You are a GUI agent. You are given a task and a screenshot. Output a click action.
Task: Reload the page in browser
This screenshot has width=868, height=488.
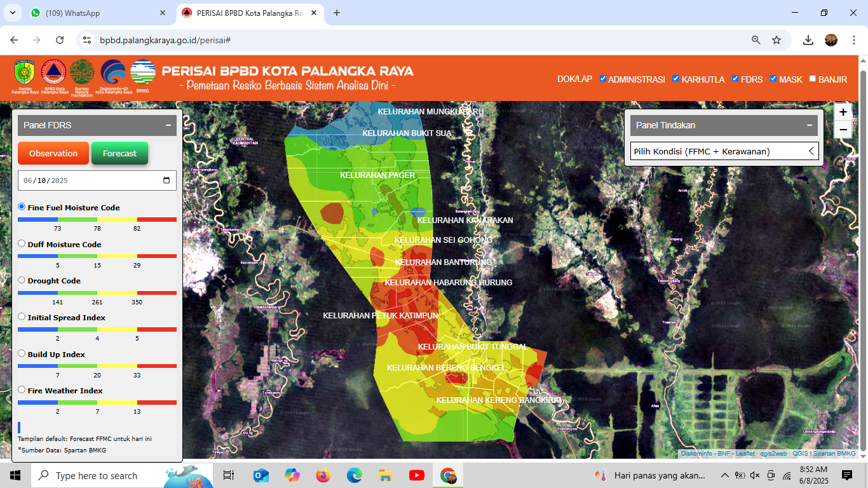(x=60, y=40)
